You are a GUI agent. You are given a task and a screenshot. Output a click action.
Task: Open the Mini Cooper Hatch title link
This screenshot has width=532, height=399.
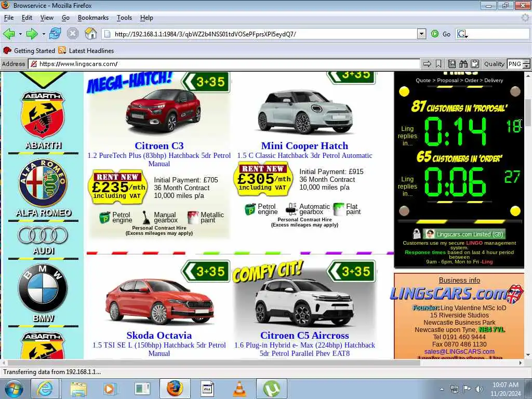[x=304, y=145]
